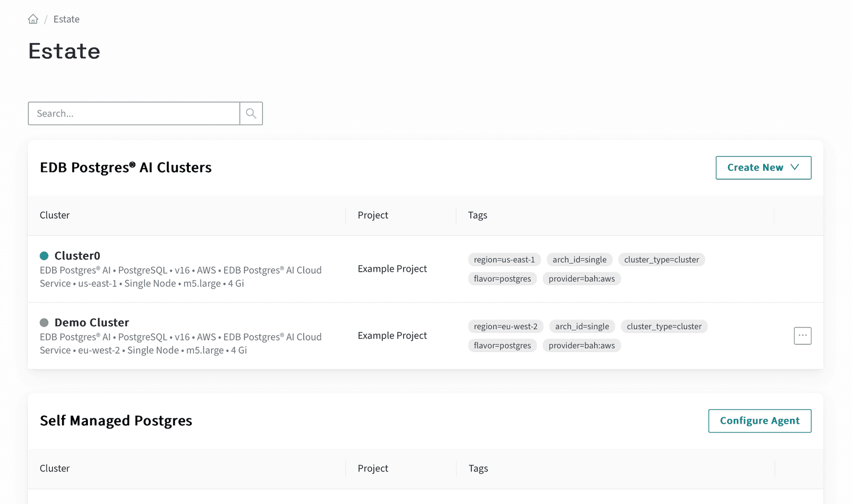Click the search magnifier icon
Viewport: 852px width, 504px height.
point(251,113)
